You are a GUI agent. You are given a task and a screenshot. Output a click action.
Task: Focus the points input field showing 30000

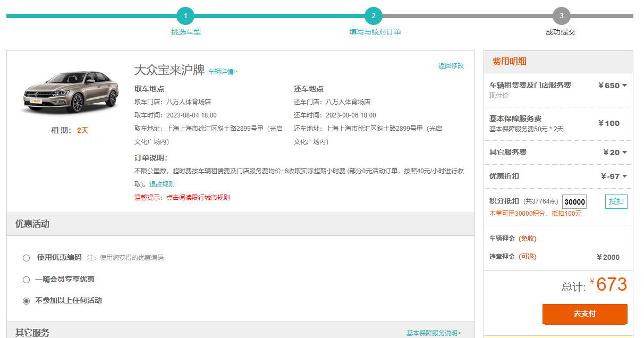(574, 202)
